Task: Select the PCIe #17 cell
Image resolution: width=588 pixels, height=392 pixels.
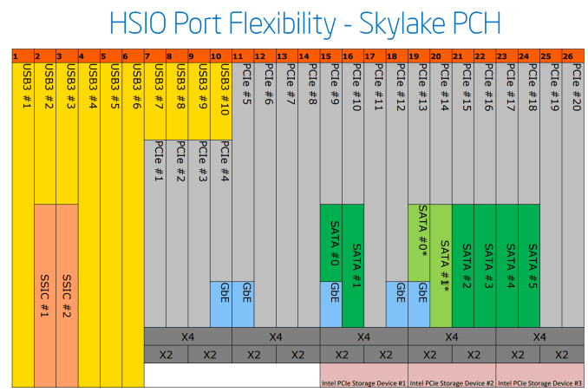Action: (507, 134)
